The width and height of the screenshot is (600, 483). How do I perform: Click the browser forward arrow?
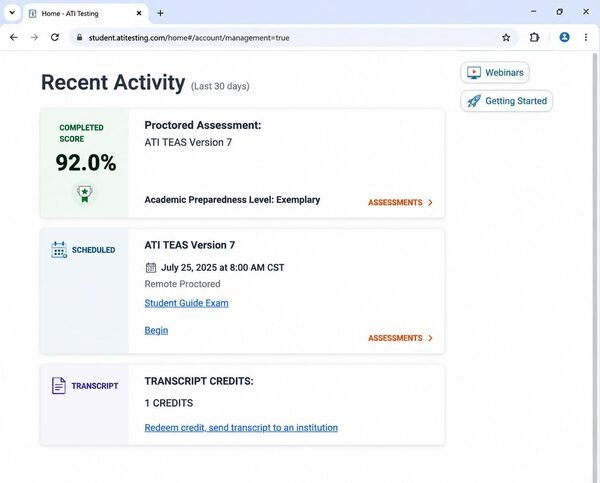[34, 37]
